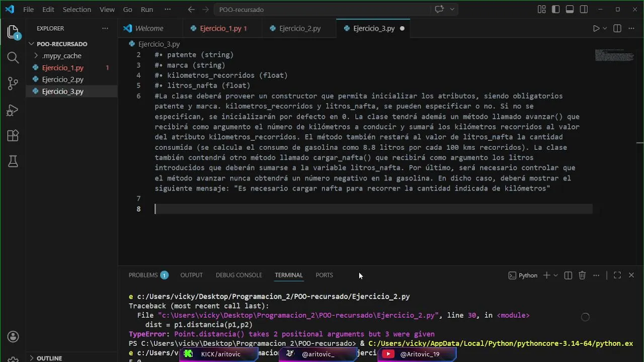This screenshot has height=362, width=644.
Task: Open the Welcome editor tab
Action: click(149, 29)
